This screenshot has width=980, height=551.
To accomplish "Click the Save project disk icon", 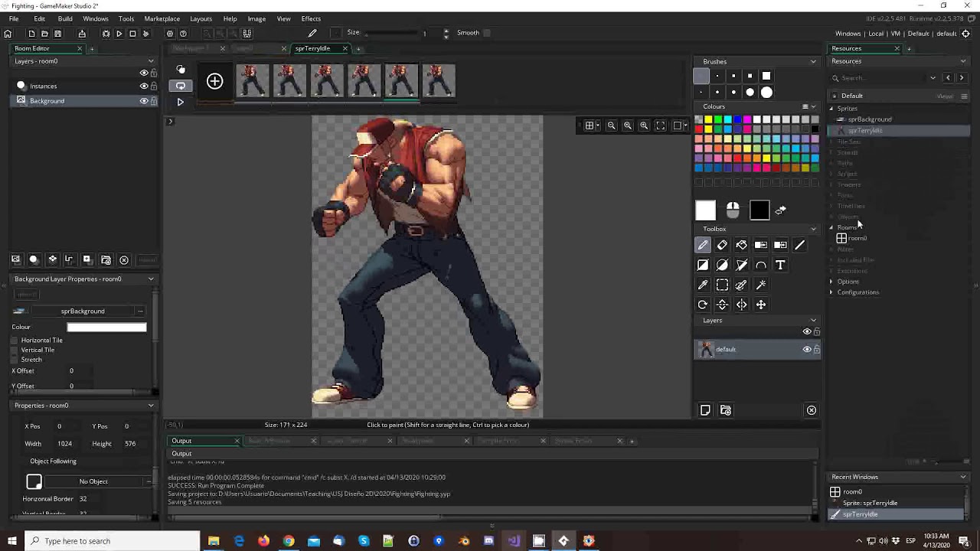I will 57,34.
